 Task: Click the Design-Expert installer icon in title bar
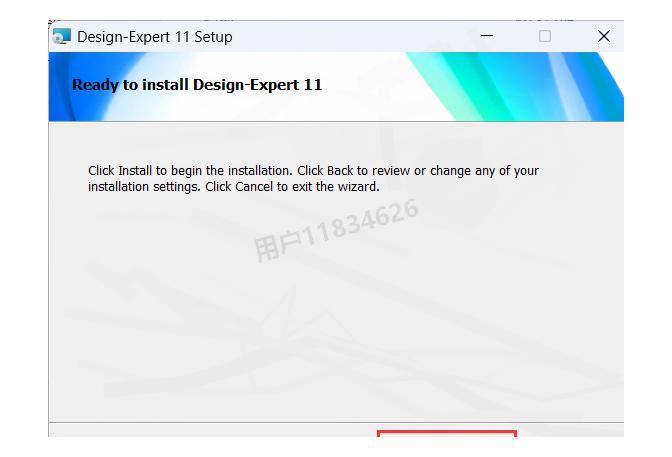pyautogui.click(x=62, y=36)
